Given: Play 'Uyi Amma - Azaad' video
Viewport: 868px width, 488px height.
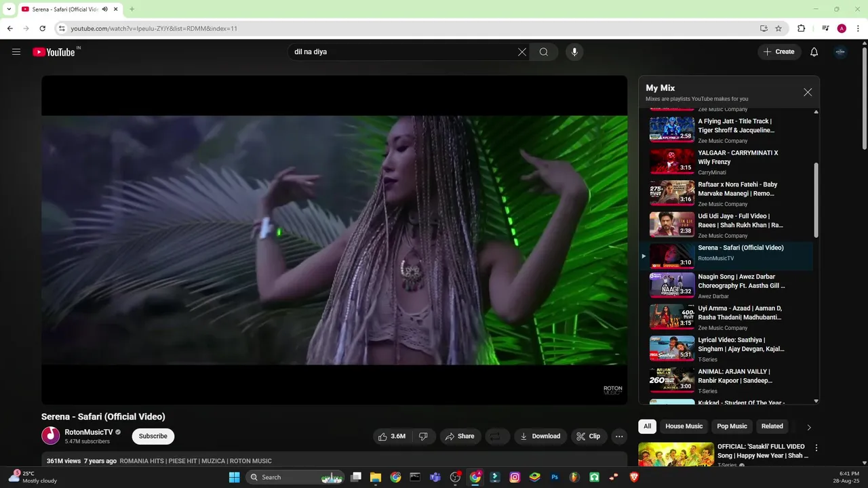Looking at the screenshot, I should pyautogui.click(x=726, y=317).
